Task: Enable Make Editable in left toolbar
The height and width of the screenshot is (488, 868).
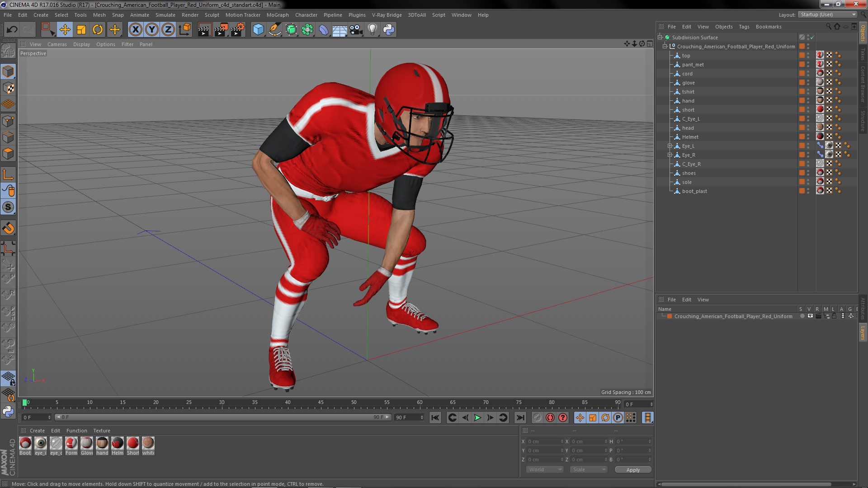Action: pos(8,51)
